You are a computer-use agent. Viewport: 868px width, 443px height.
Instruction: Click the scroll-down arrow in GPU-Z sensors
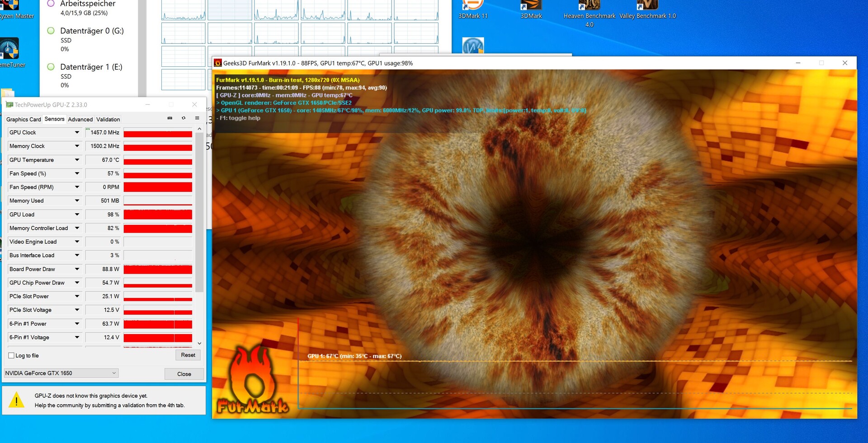pyautogui.click(x=199, y=344)
